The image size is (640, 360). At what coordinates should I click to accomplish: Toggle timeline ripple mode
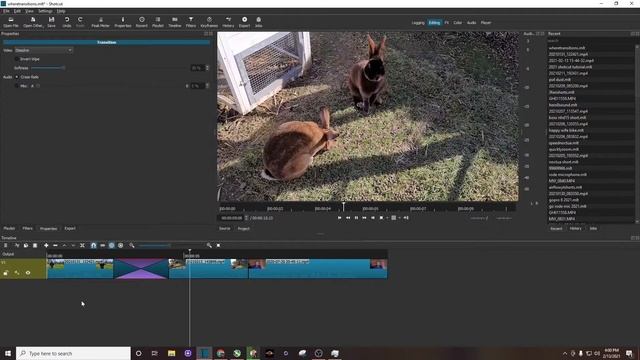point(111,245)
